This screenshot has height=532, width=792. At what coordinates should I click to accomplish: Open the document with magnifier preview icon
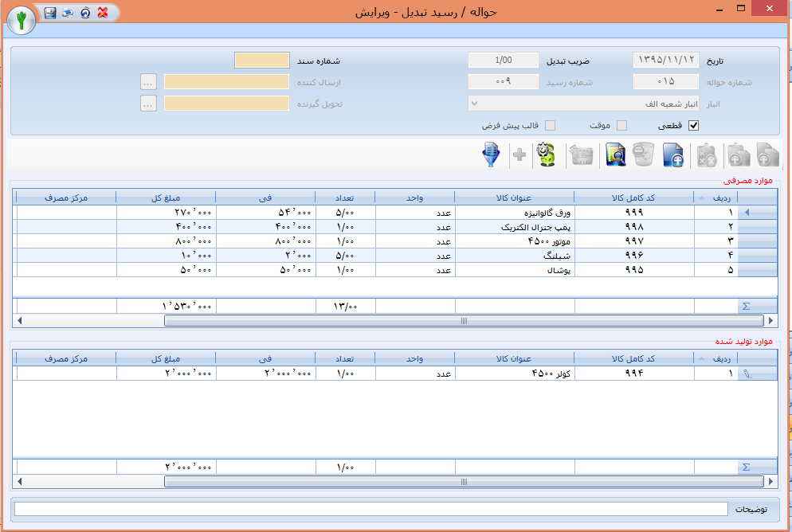click(x=615, y=155)
